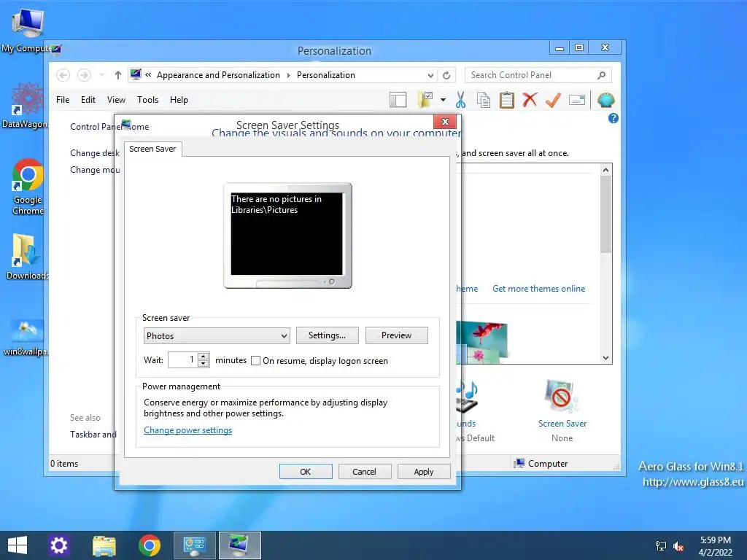Expand the address bar history dropdown
Image resolution: width=747 pixels, height=560 pixels.
[x=430, y=75]
